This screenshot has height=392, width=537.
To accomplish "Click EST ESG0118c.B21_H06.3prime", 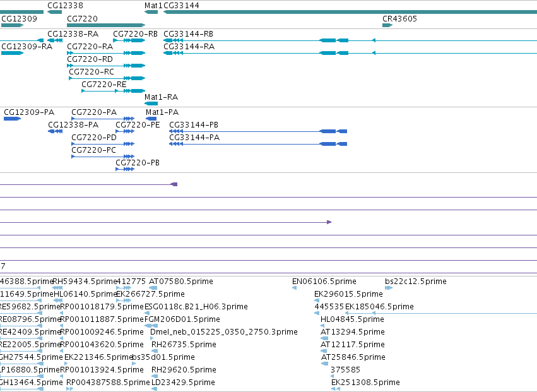I will tap(196, 307).
